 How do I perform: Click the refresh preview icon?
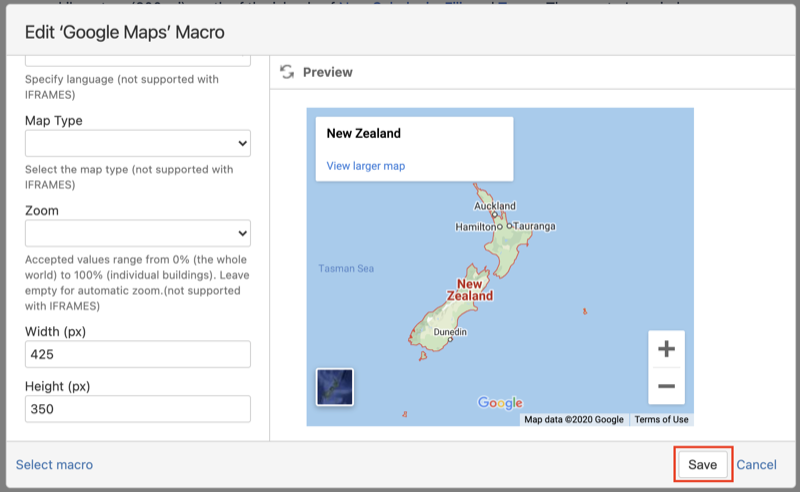click(x=287, y=72)
